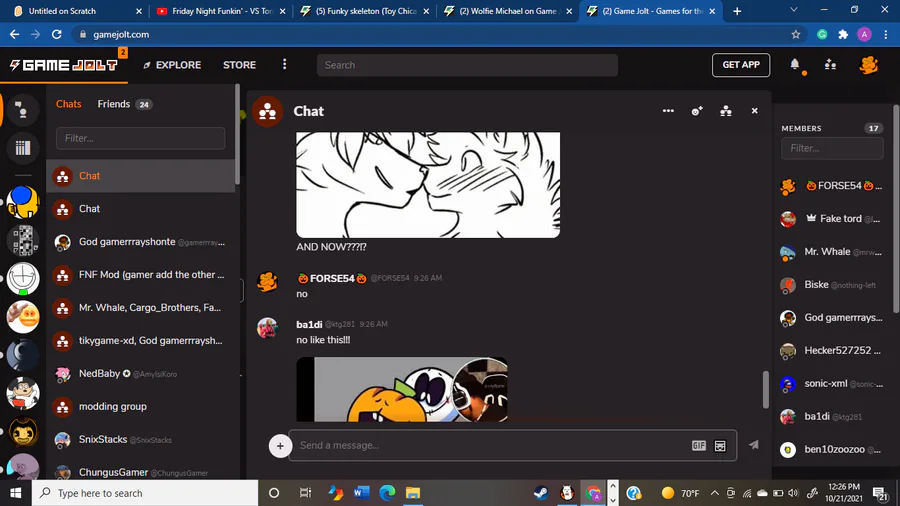900x506 pixels.
Task: Switch to the Chats tab
Action: tap(68, 104)
